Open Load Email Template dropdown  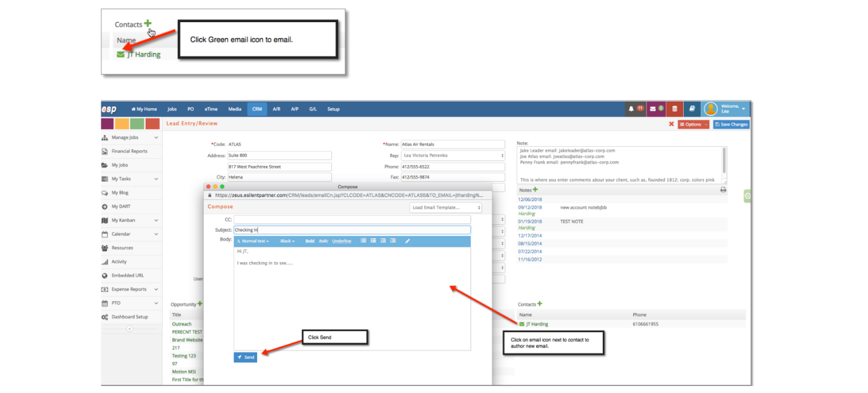[446, 208]
